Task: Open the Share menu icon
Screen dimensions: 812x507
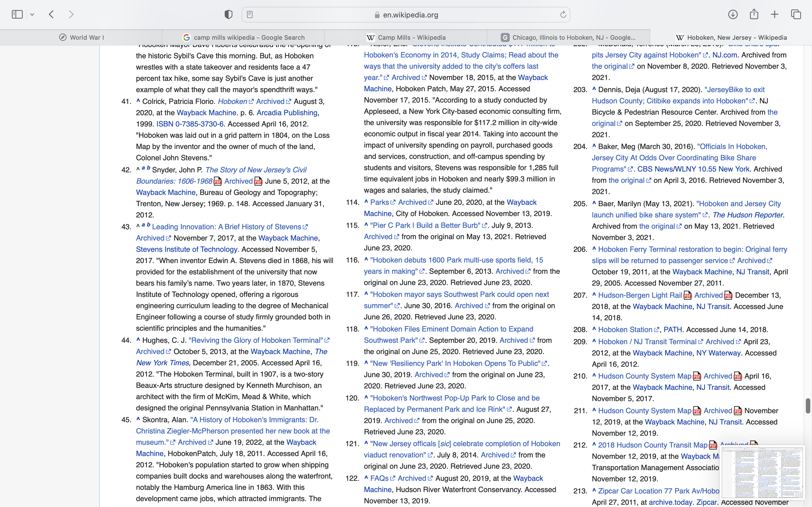Action: coord(754,14)
